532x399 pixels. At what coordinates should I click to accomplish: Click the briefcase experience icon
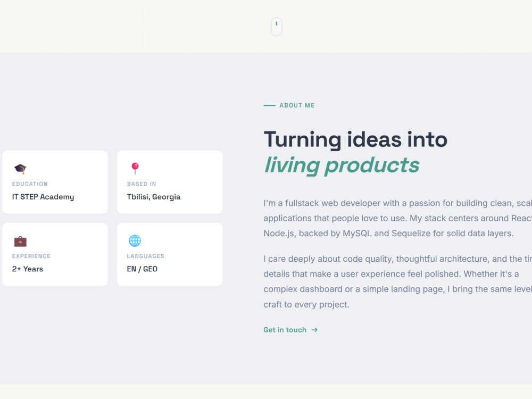(20, 241)
